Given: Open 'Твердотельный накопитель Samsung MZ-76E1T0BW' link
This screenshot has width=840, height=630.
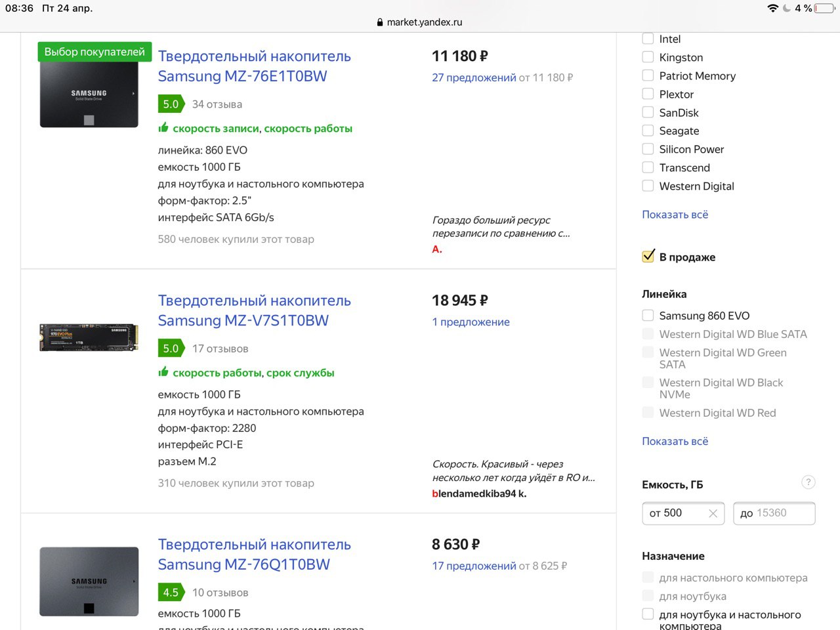Looking at the screenshot, I should [x=255, y=66].
